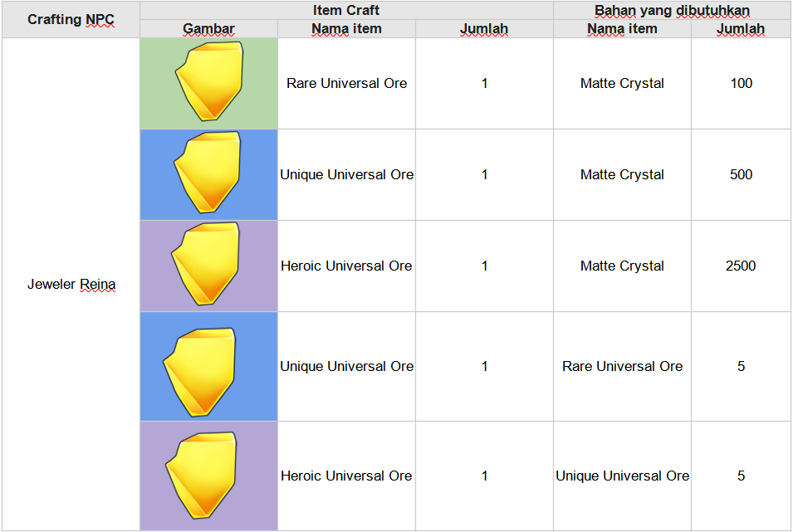Click Heroic Universal Ore in the third row
The image size is (793, 532).
[x=346, y=266]
